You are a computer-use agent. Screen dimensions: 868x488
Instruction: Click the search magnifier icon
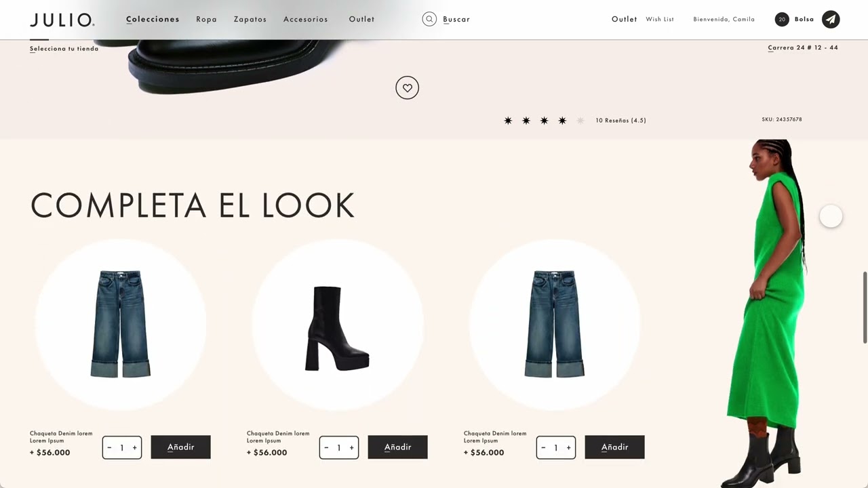click(429, 19)
